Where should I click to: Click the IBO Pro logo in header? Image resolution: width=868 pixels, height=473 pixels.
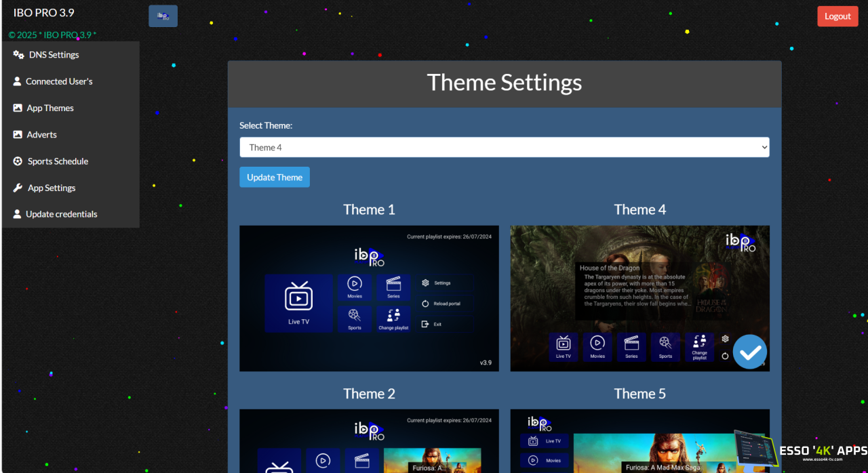coord(163,16)
